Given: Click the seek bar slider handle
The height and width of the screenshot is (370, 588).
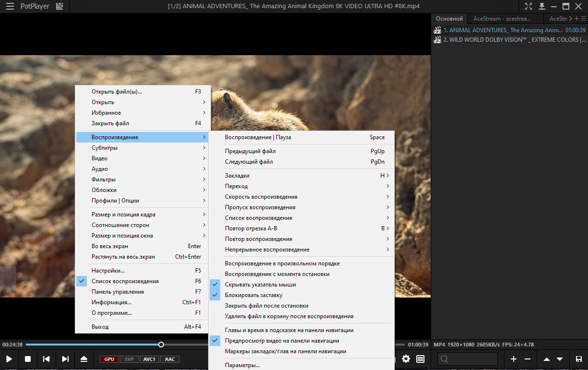Looking at the screenshot, I should 161,345.
